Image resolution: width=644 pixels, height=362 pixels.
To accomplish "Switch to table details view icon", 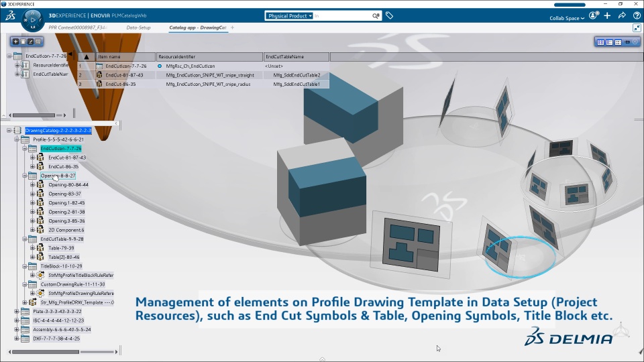I will (x=618, y=42).
